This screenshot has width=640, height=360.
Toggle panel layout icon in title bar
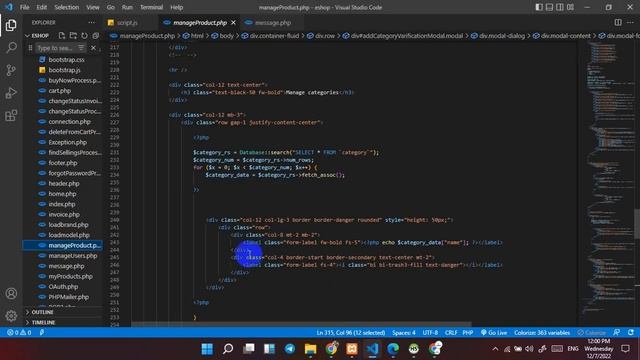[x=549, y=7]
